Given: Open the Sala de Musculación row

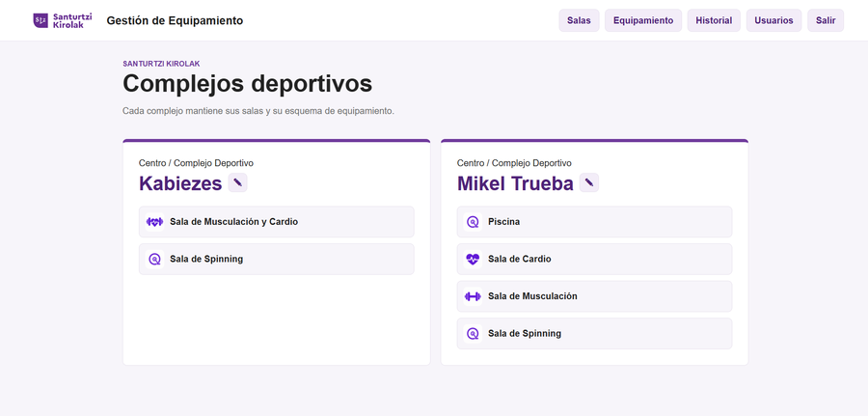Looking at the screenshot, I should [x=594, y=296].
